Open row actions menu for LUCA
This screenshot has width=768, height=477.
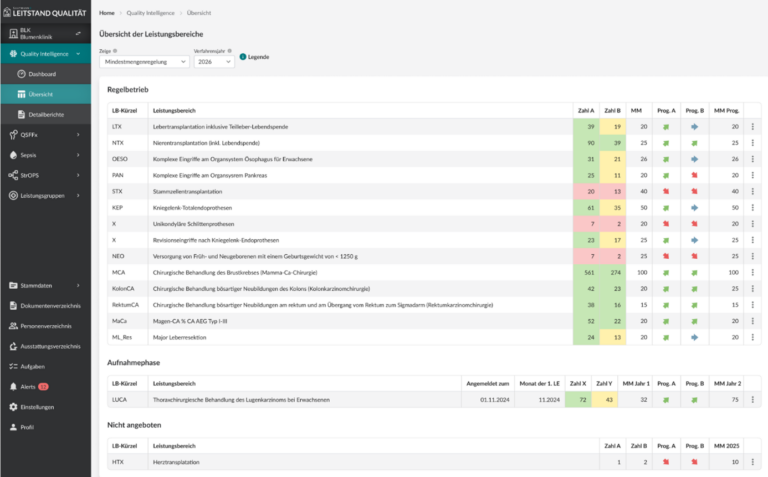[752, 400]
